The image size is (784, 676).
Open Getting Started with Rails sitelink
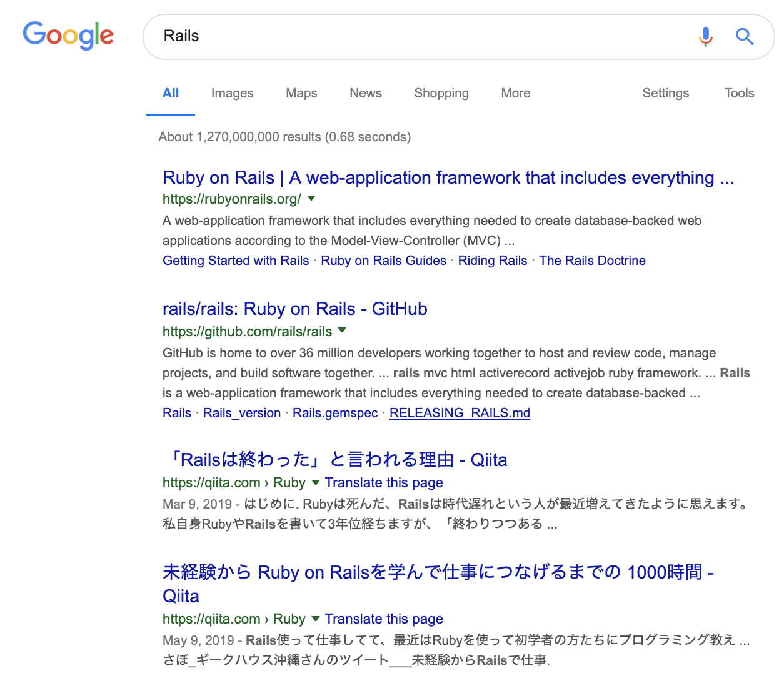click(x=236, y=261)
